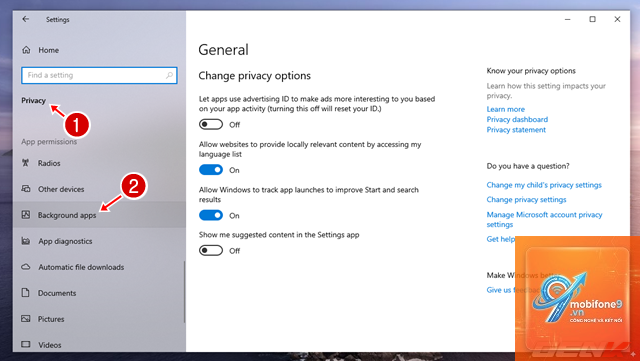The width and height of the screenshot is (640, 361).
Task: Click the General page title
Action: click(x=223, y=50)
